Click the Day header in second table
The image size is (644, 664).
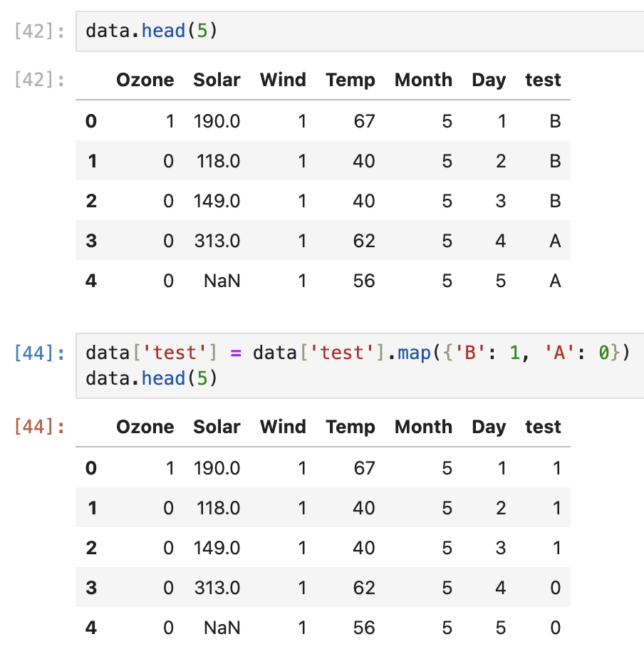point(489,427)
